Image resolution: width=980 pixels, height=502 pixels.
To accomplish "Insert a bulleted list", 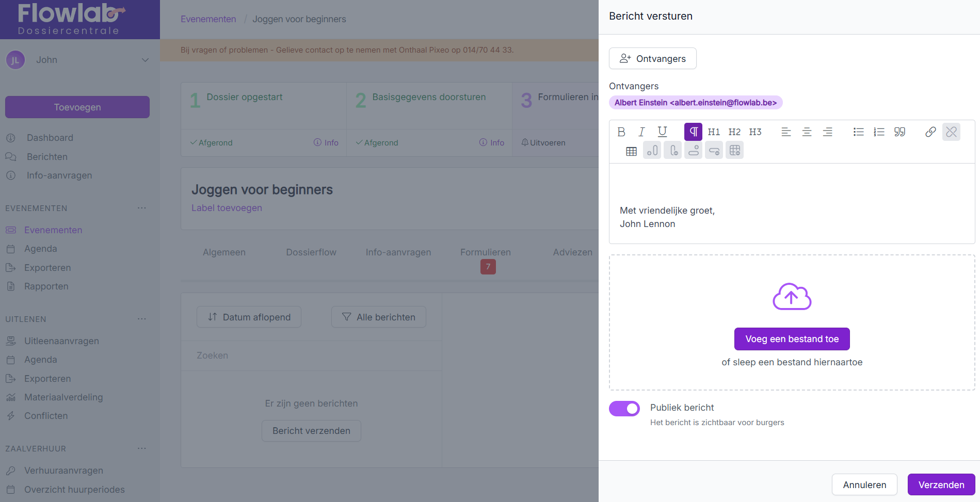I will pyautogui.click(x=858, y=132).
